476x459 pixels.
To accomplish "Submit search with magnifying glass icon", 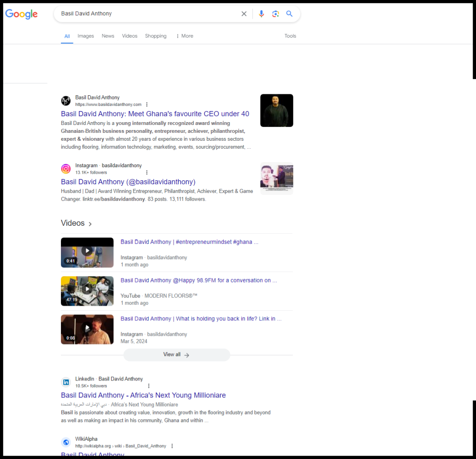I will pos(289,13).
